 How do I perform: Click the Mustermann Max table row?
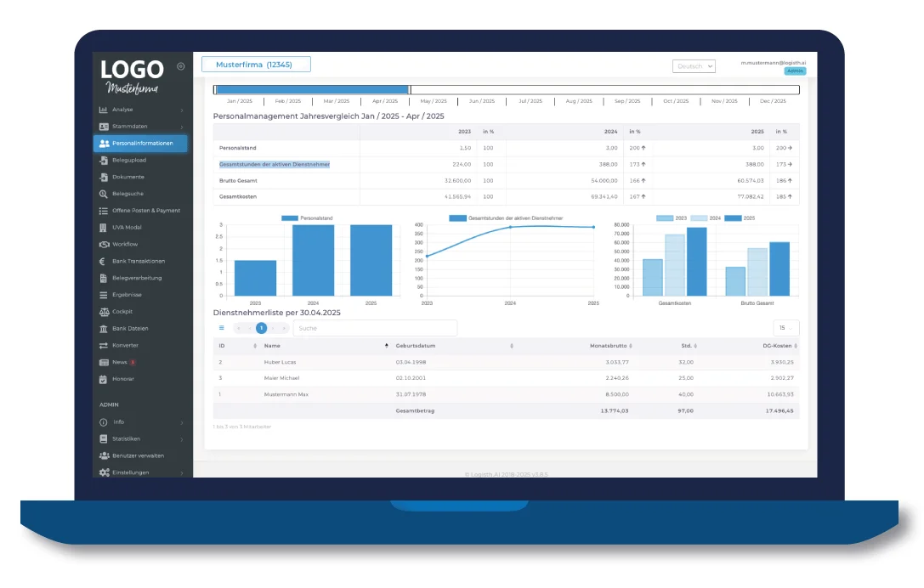[506, 395]
